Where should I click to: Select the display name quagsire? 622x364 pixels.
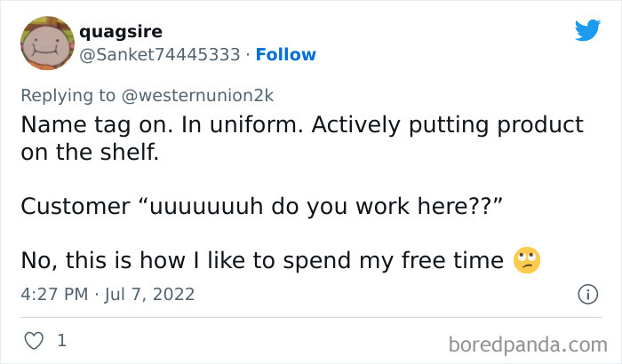click(118, 31)
